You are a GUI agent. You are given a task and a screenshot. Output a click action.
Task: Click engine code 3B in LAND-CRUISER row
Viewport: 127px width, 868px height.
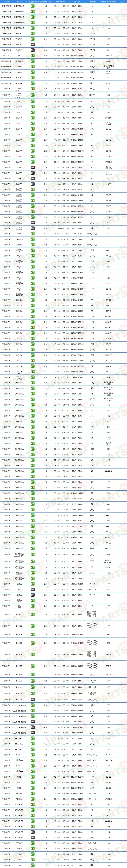coord(108,722)
